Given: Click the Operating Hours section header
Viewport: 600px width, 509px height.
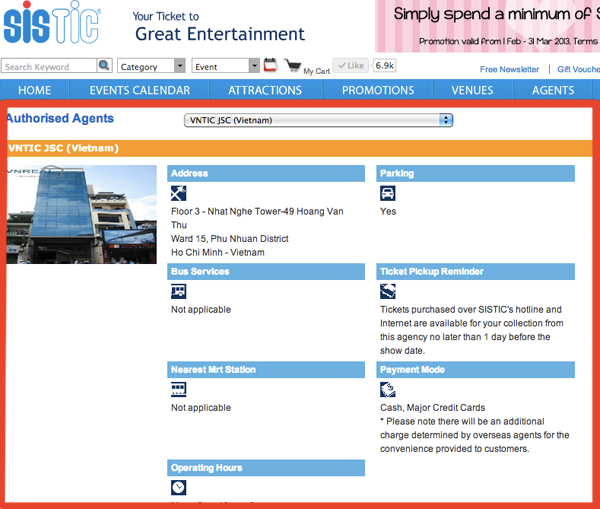Looking at the screenshot, I should pyautogui.click(x=266, y=468).
